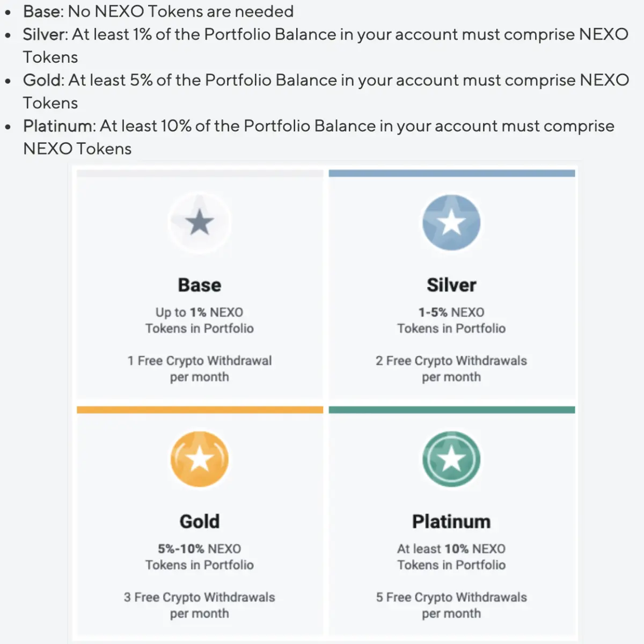
Task: Click the light gray bar above Base card
Action: [200, 173]
